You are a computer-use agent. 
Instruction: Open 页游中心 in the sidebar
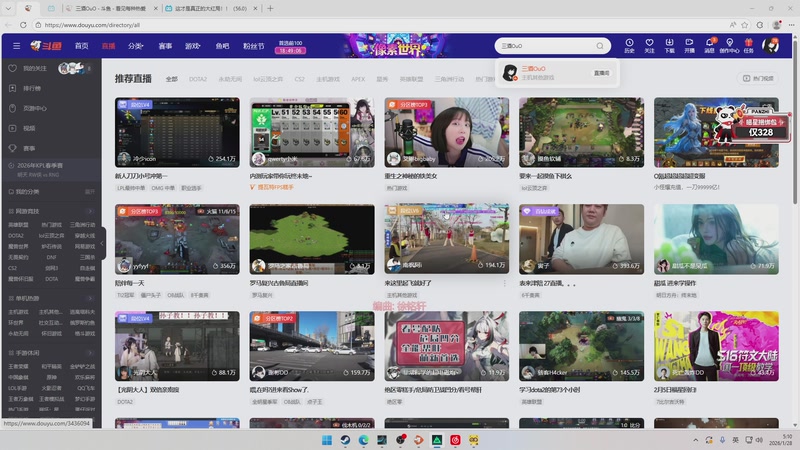pos(35,108)
